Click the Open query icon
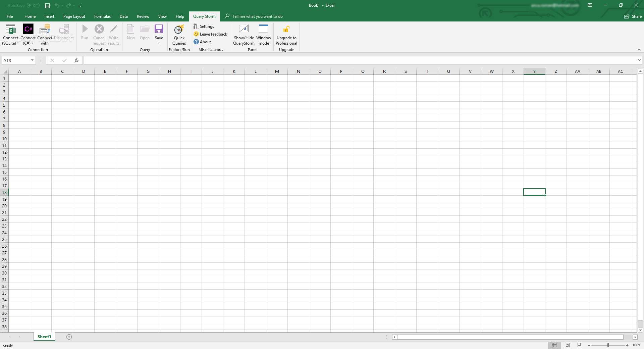Screen dimensions: 644x349 [145, 29]
